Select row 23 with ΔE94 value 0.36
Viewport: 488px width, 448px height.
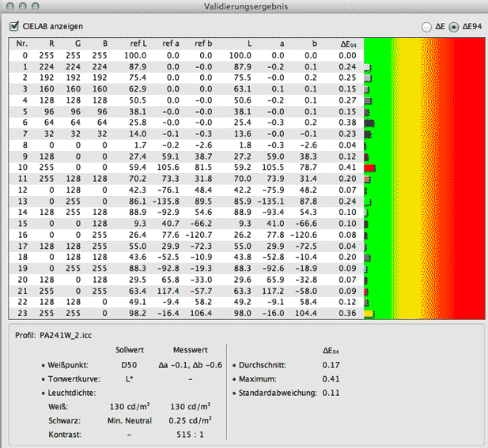[182, 314]
